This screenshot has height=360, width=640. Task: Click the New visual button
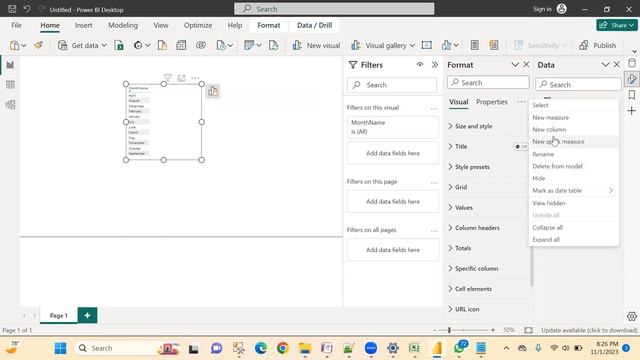[316, 45]
